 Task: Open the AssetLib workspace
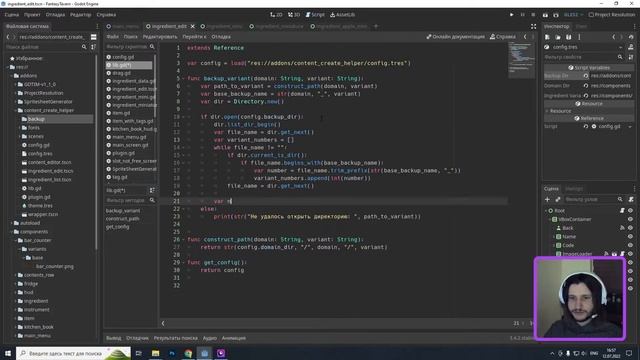(x=342, y=15)
